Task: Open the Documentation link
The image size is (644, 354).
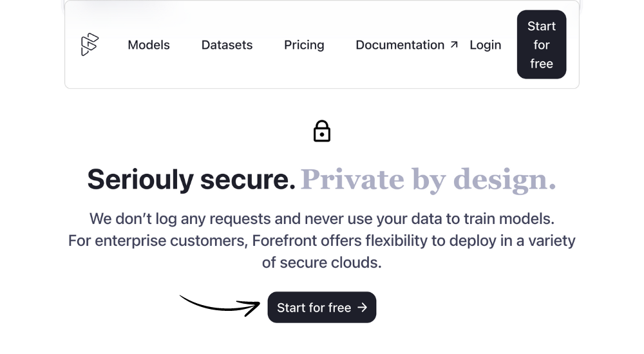Action: (x=400, y=45)
